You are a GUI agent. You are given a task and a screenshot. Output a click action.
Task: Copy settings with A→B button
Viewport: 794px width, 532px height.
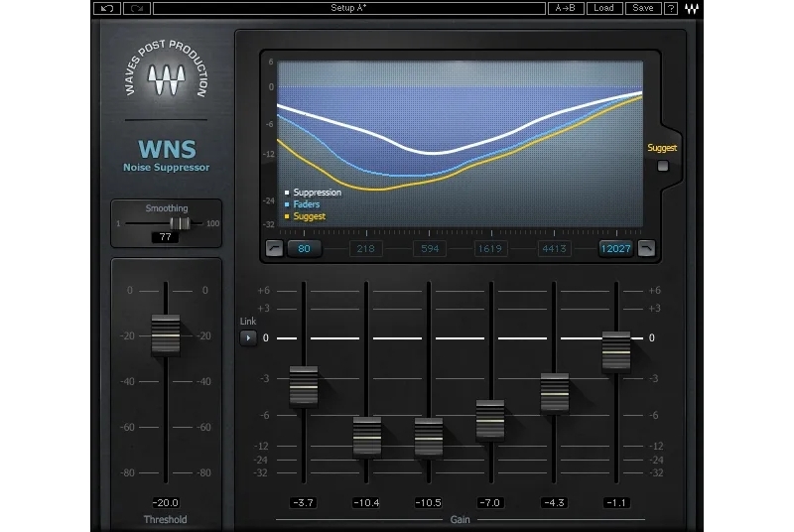tap(565, 8)
